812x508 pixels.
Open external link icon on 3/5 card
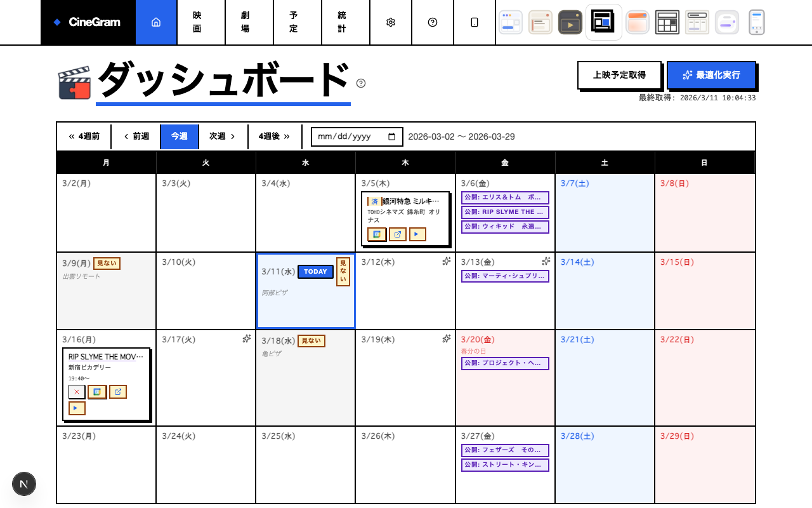coord(398,234)
